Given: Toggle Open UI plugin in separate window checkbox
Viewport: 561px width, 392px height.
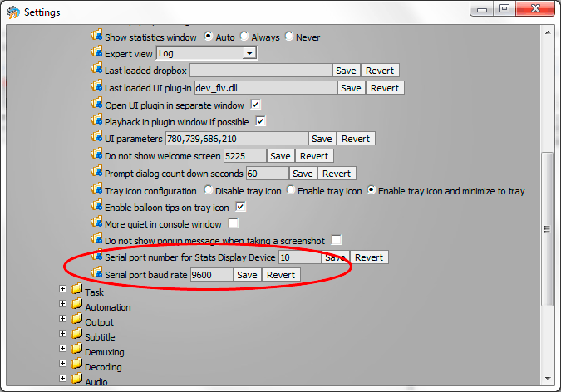Looking at the screenshot, I should [x=256, y=105].
